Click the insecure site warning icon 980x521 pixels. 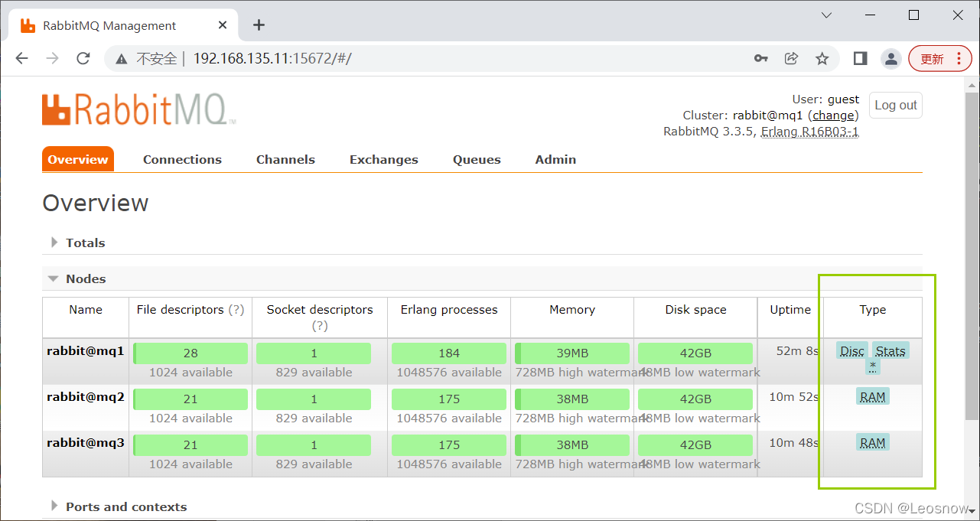121,59
